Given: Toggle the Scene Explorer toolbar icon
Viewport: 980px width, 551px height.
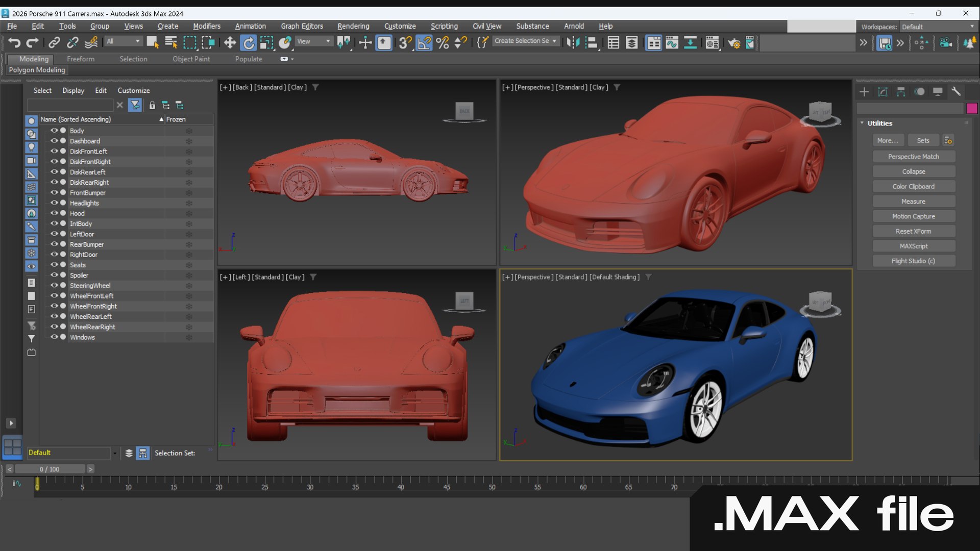Looking at the screenshot, I should (x=614, y=43).
